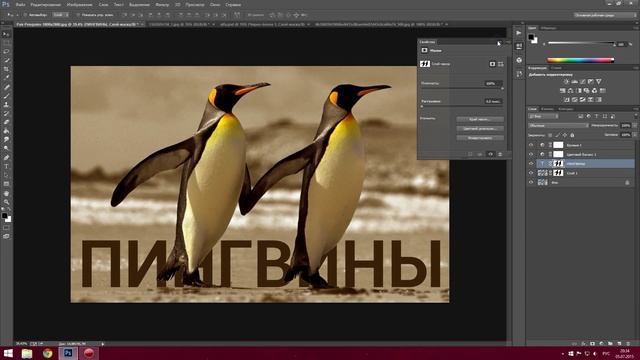
Task: Select the Magic Wand tool
Action: 6,60
